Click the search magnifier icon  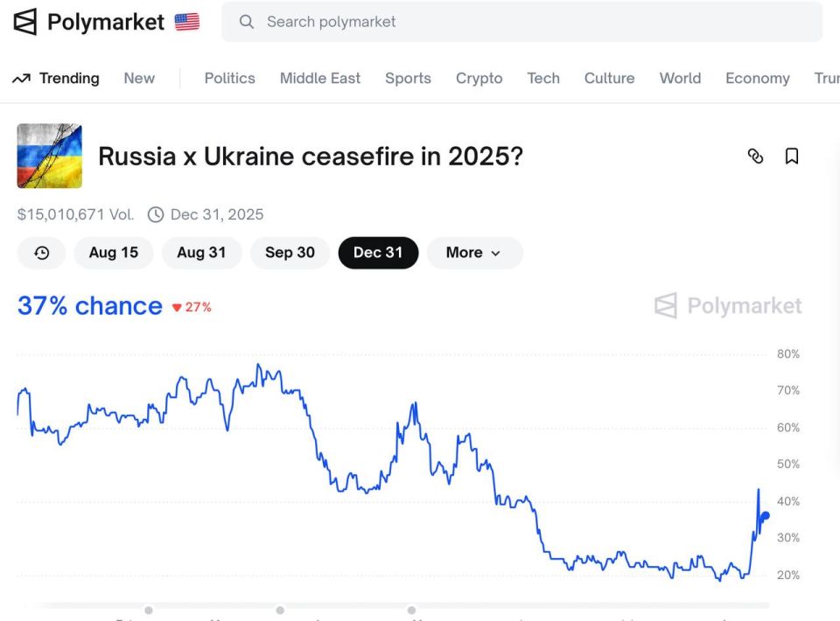coord(246,21)
